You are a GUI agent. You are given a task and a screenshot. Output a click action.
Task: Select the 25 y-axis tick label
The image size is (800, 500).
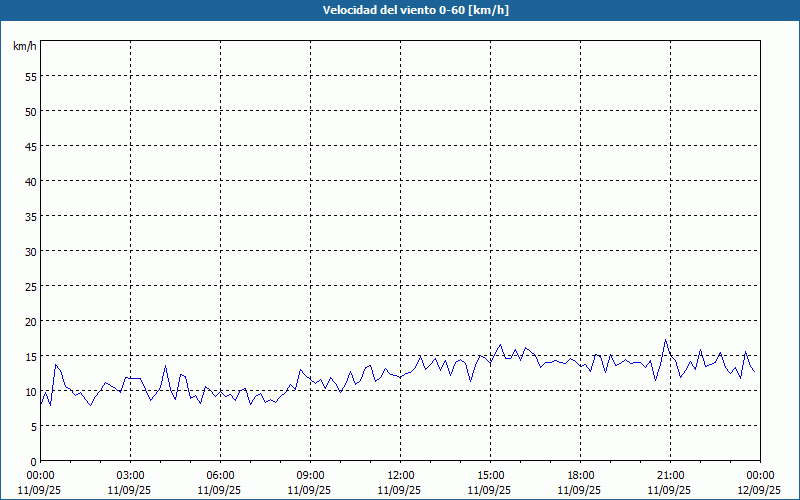[30, 286]
